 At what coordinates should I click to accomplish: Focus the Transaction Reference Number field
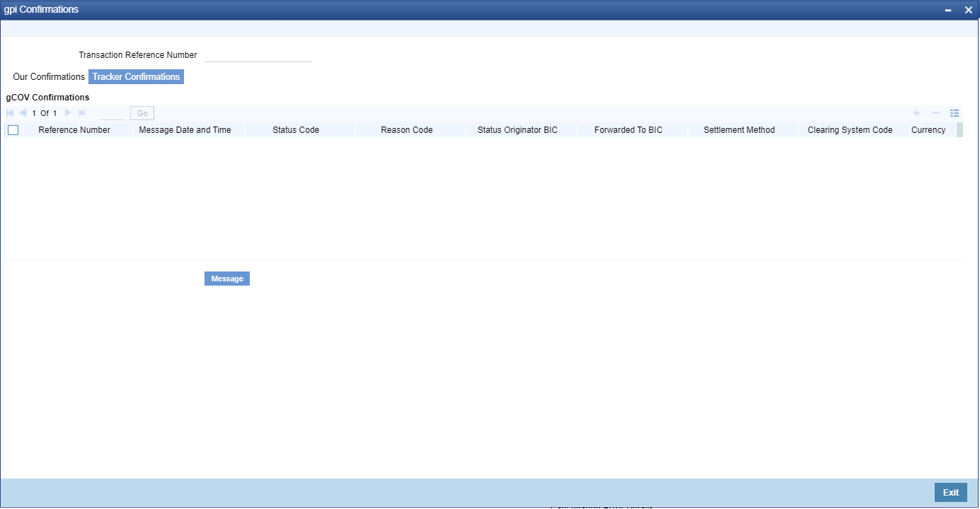[x=258, y=55]
